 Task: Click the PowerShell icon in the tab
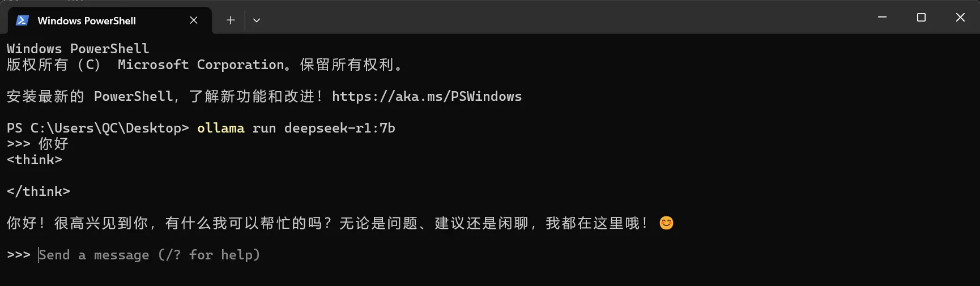tap(22, 20)
